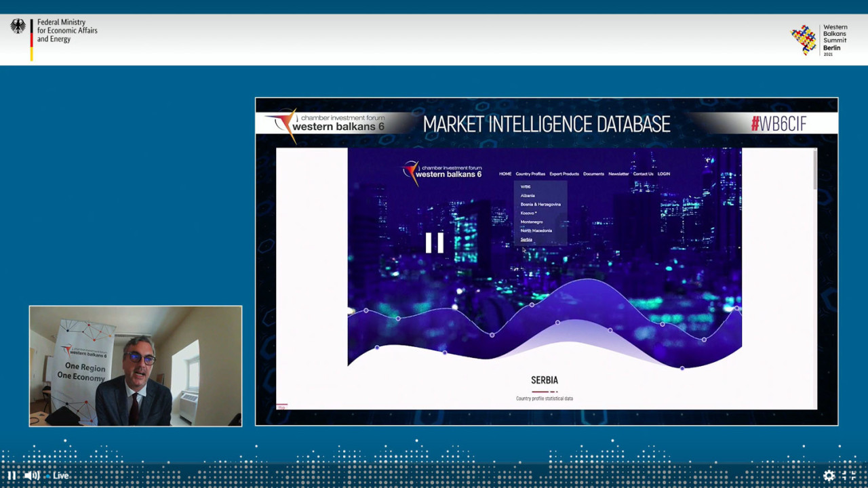Click the large pause icon on slide

click(x=434, y=243)
